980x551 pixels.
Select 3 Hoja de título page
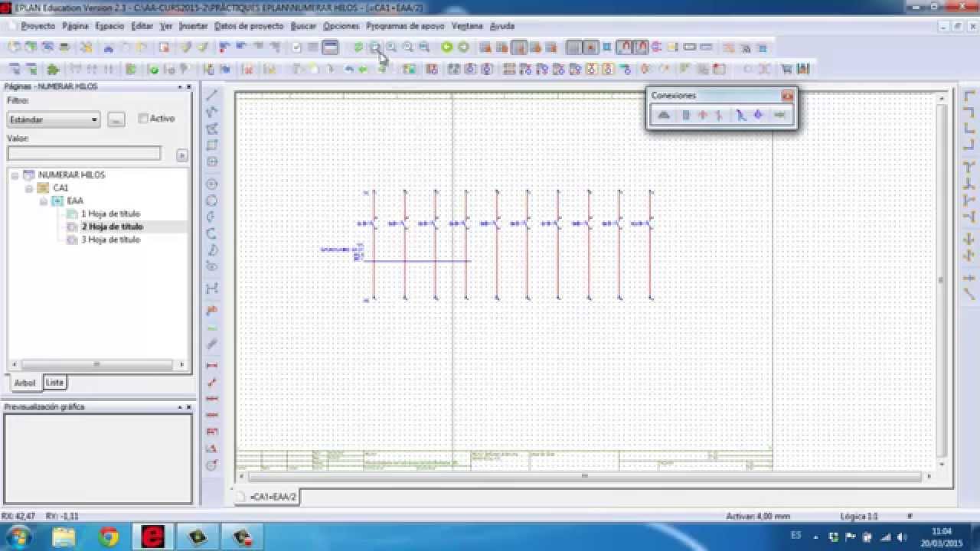pyautogui.click(x=110, y=240)
